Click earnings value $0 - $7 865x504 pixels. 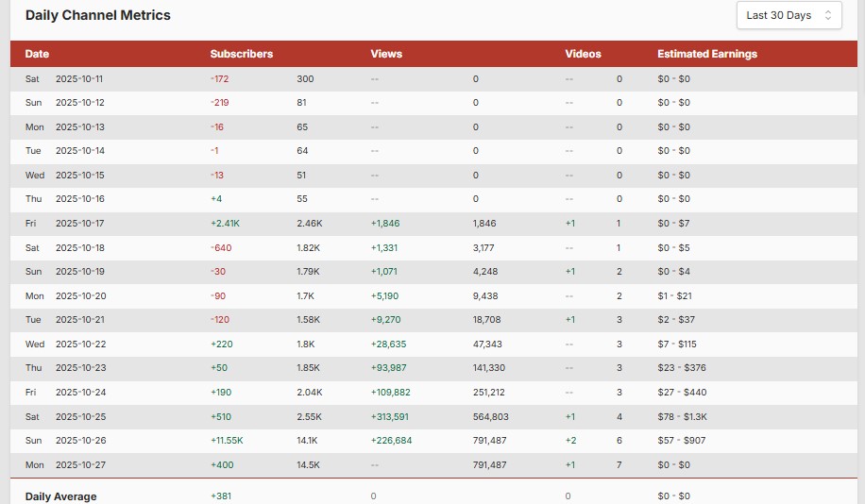(x=673, y=224)
